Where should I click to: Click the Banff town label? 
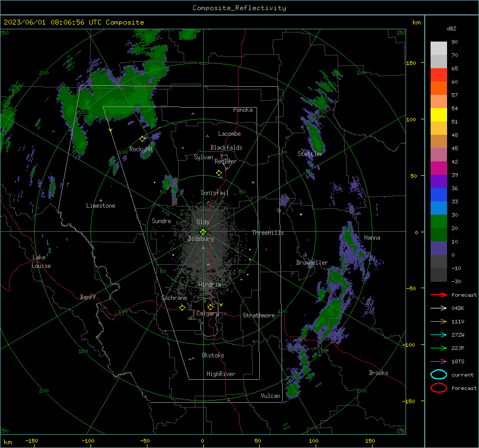[88, 297]
